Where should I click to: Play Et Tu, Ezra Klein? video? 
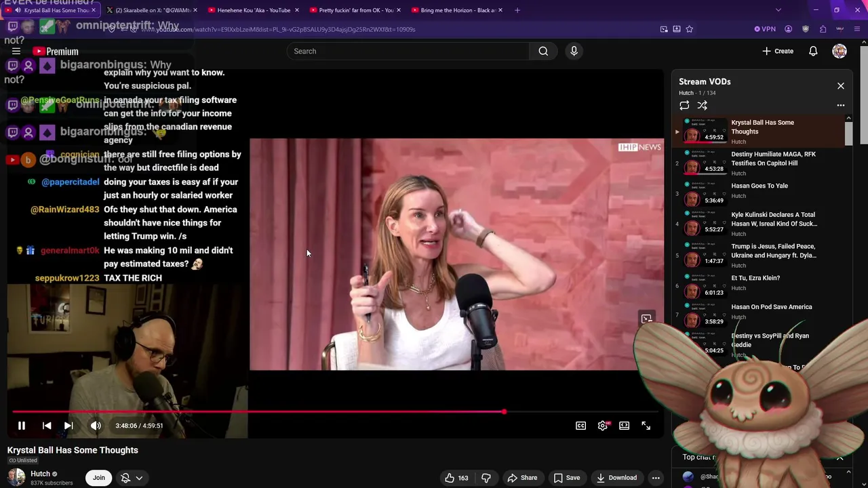(759, 286)
